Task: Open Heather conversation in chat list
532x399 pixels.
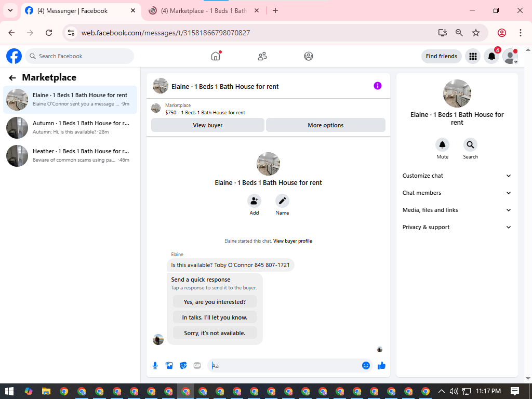Action: click(70, 156)
